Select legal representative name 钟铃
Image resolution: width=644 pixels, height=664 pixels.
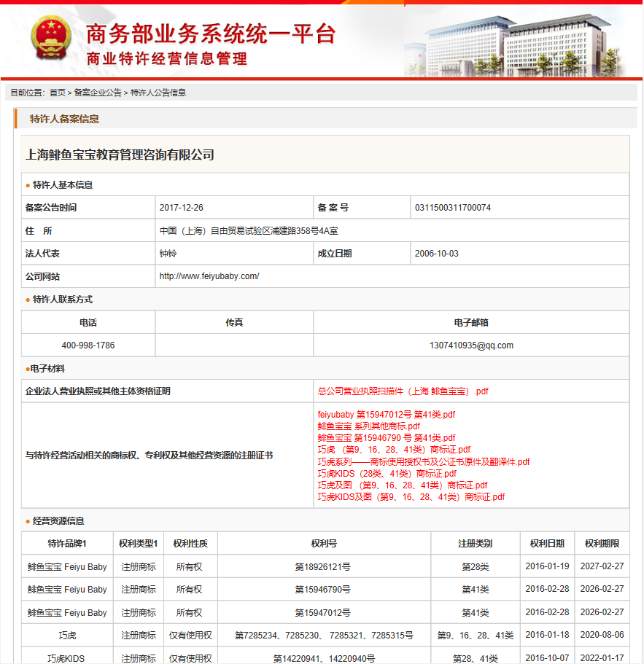click(168, 253)
